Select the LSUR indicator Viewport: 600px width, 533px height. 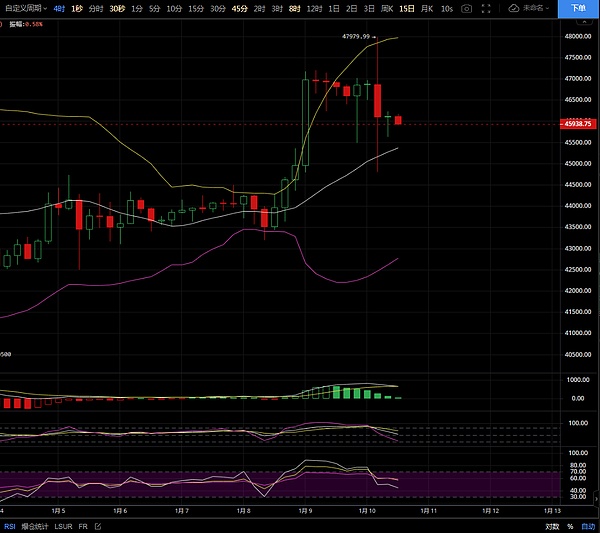point(64,526)
